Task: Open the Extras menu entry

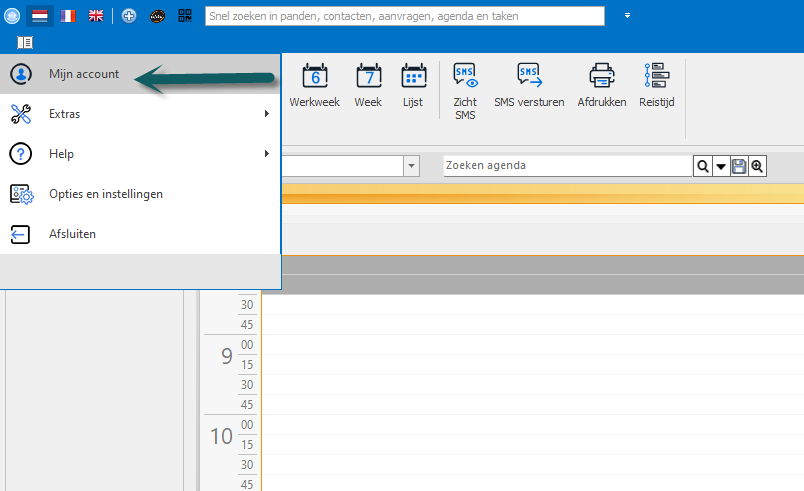Action: pos(140,114)
